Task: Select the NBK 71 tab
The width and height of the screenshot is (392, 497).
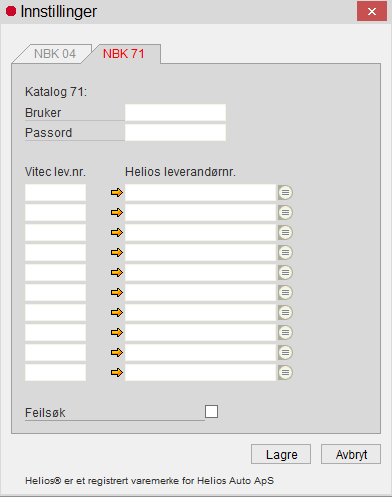Action: click(124, 54)
